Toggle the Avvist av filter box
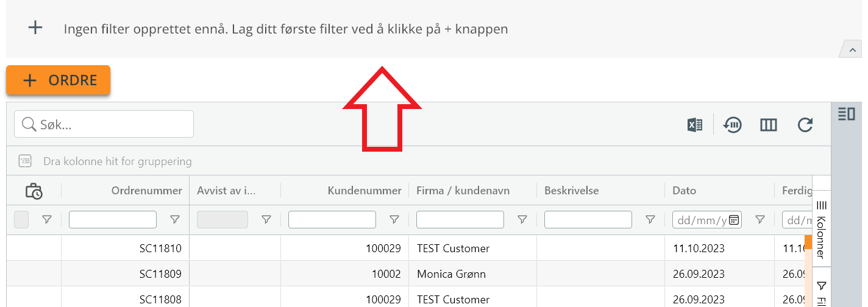The image size is (868, 307). click(222, 220)
